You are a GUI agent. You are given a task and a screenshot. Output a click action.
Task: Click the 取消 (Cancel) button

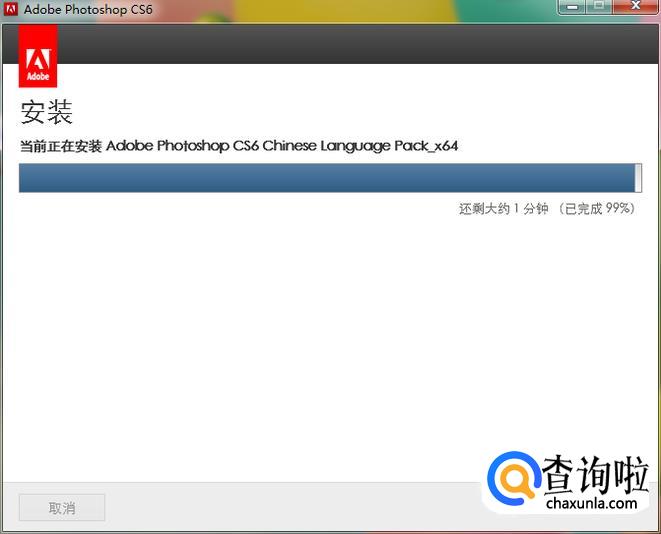[62, 508]
